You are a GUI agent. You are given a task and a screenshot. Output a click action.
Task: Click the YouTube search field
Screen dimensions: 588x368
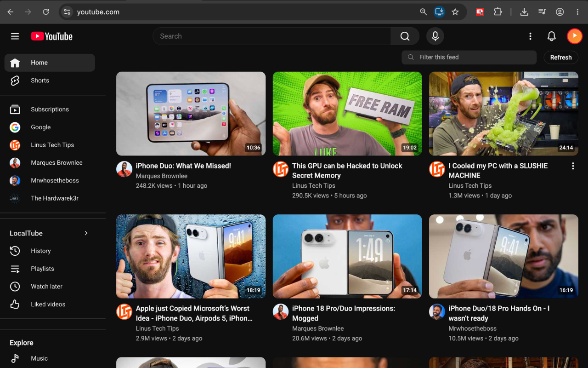[272, 36]
